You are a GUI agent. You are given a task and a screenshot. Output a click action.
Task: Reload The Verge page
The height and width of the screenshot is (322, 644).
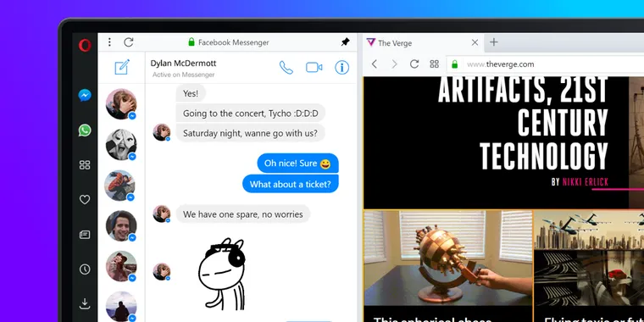pos(414,64)
